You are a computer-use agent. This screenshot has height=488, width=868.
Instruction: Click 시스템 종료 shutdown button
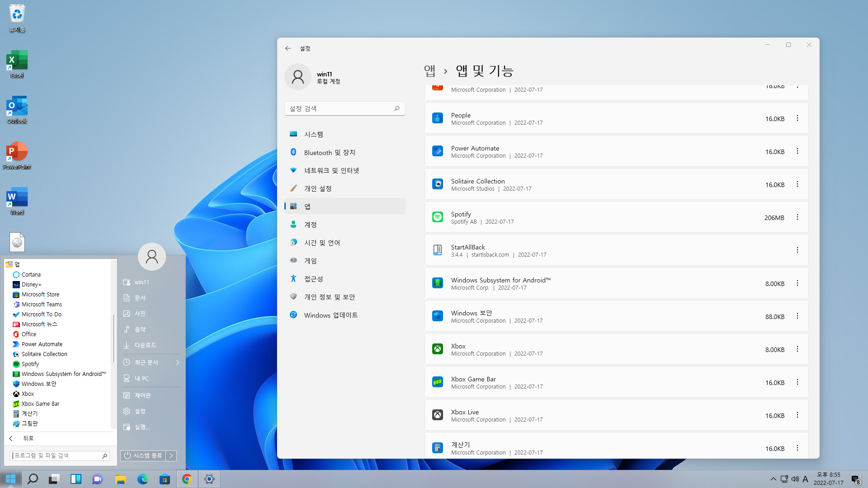(143, 455)
